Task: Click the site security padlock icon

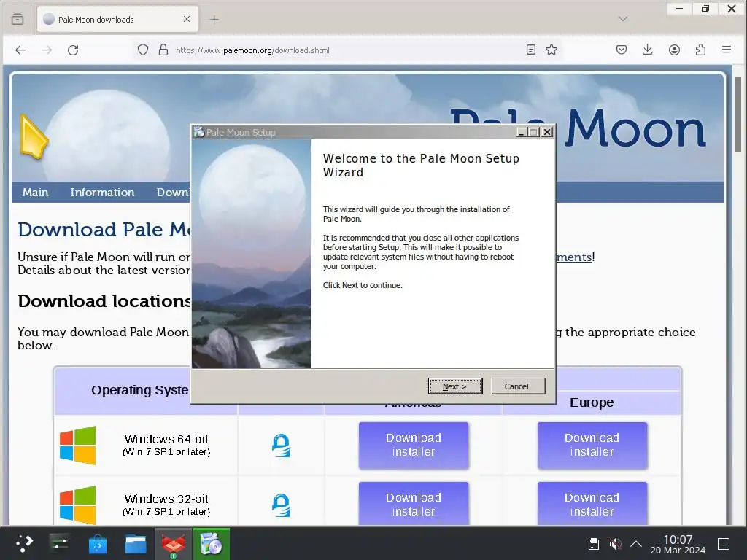Action: click(x=163, y=50)
